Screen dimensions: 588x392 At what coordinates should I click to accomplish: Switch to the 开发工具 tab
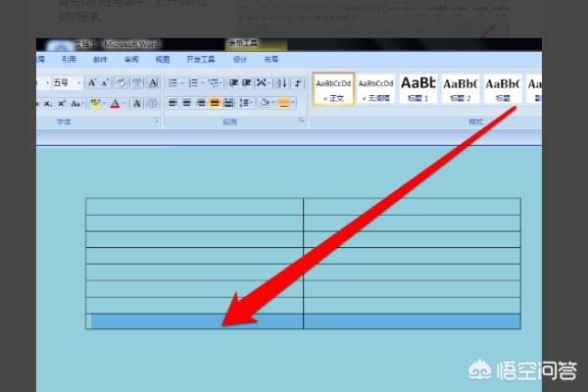201,59
